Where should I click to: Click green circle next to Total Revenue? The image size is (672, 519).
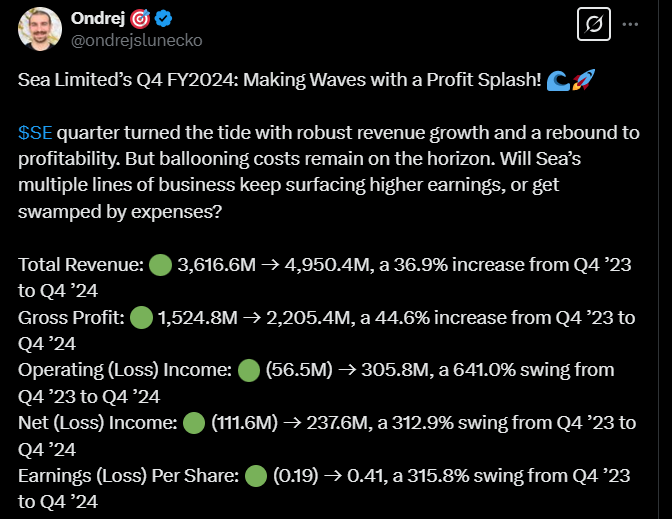pos(160,266)
